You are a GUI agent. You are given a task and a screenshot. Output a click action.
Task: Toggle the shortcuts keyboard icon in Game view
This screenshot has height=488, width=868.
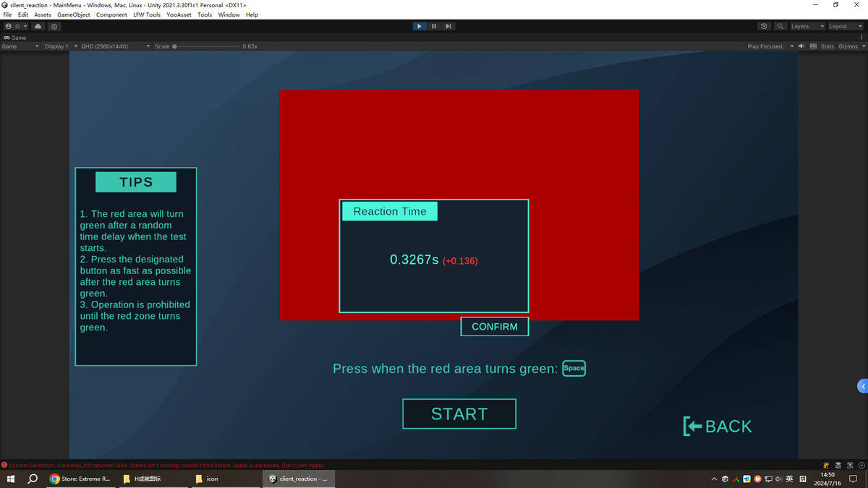[x=813, y=46]
